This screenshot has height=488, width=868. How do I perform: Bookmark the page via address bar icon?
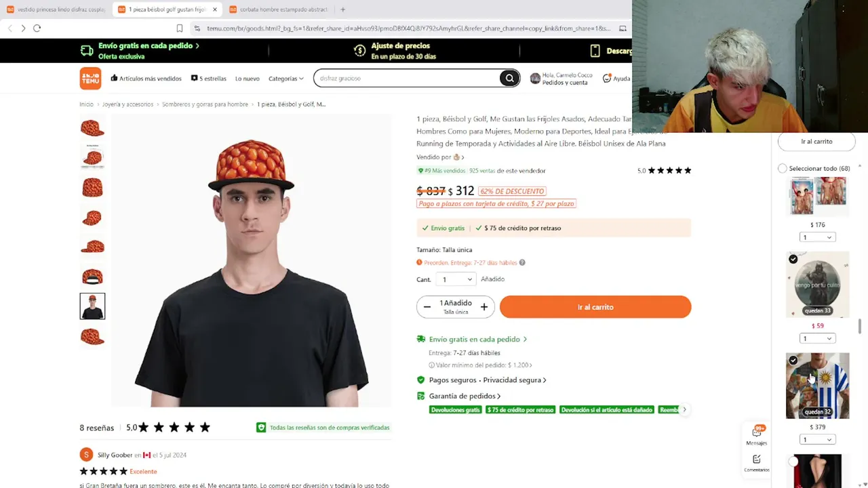[x=180, y=28]
